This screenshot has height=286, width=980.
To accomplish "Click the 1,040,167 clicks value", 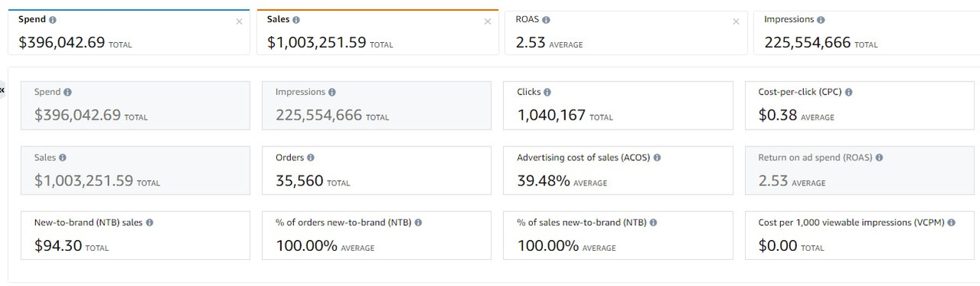I will pos(551,115).
